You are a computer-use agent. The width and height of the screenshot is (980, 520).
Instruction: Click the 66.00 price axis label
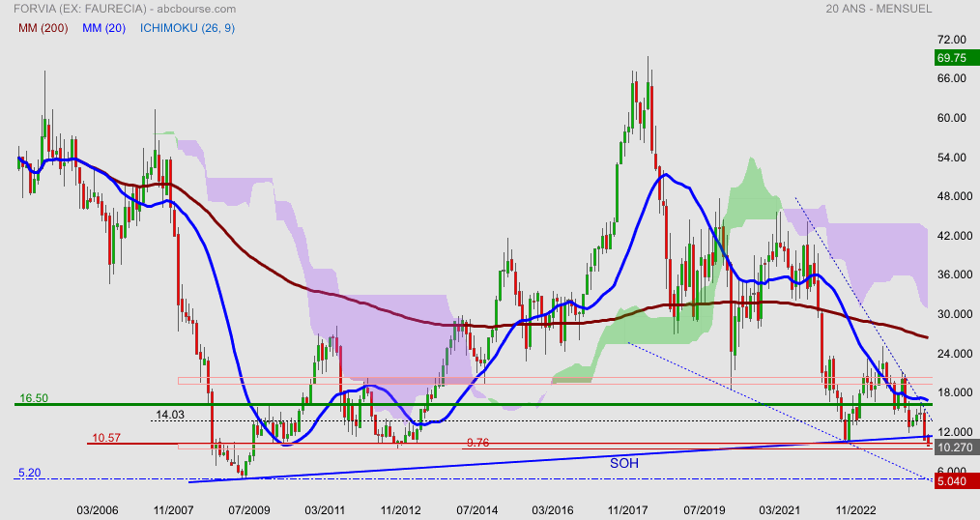click(x=952, y=78)
